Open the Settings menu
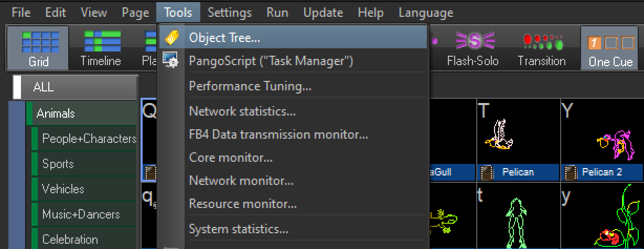The image size is (644, 249). click(x=229, y=12)
